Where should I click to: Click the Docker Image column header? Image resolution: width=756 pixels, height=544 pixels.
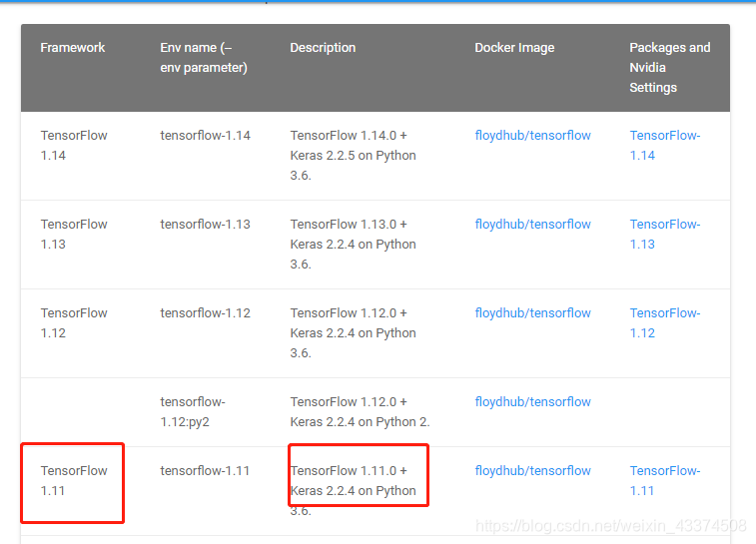pyautogui.click(x=514, y=48)
